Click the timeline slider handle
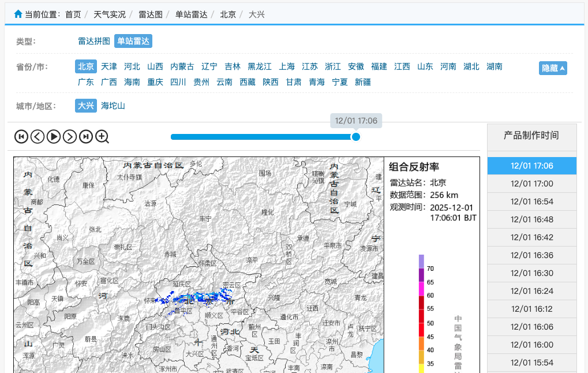Viewport: 588px width, 373px height. click(x=356, y=137)
